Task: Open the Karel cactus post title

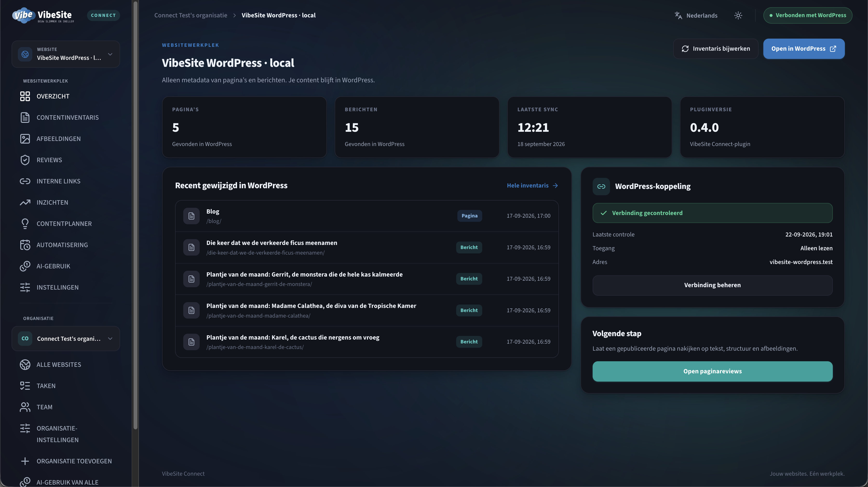Action: [293, 338]
